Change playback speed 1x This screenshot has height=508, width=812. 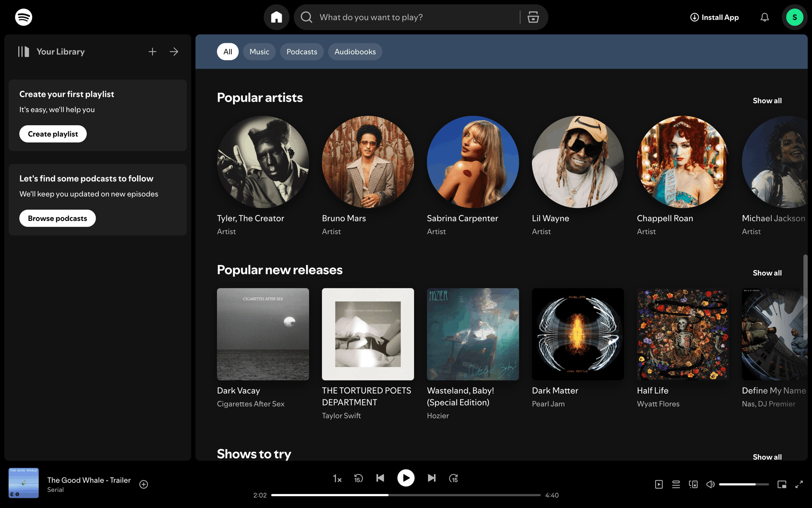(337, 478)
